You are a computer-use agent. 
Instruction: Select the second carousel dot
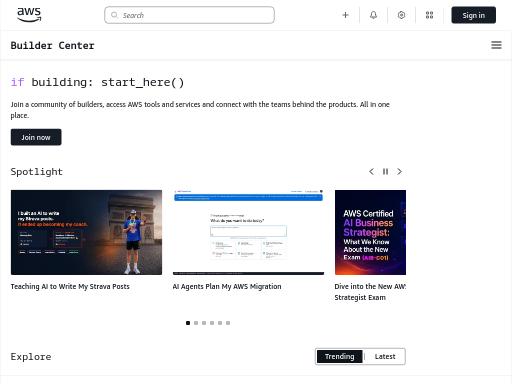point(196,323)
